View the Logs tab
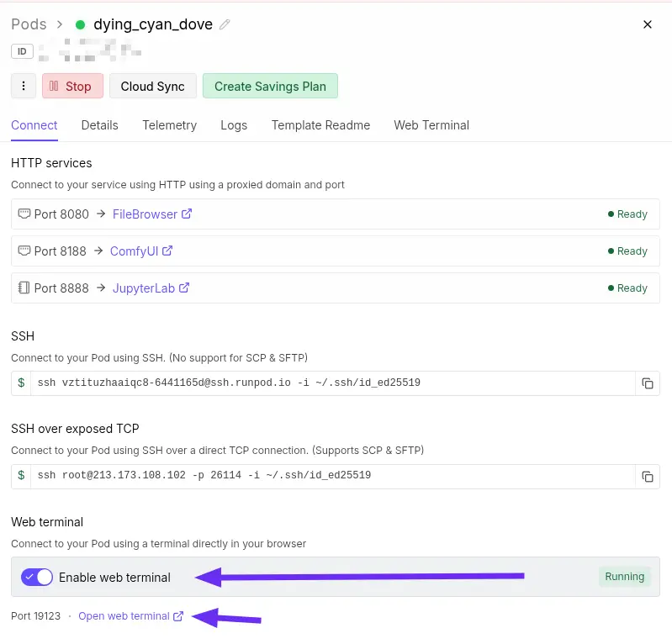This screenshot has height=644, width=672. pyautogui.click(x=234, y=125)
